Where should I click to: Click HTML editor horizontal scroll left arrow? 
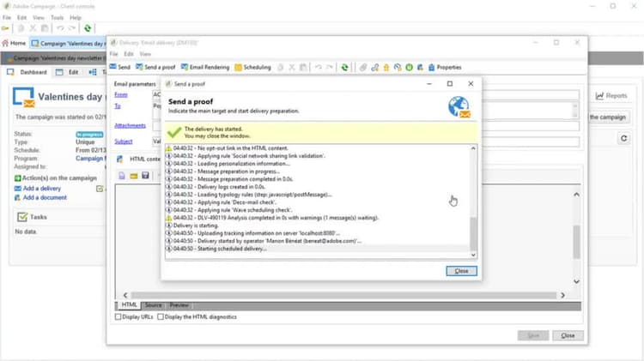pos(125,295)
